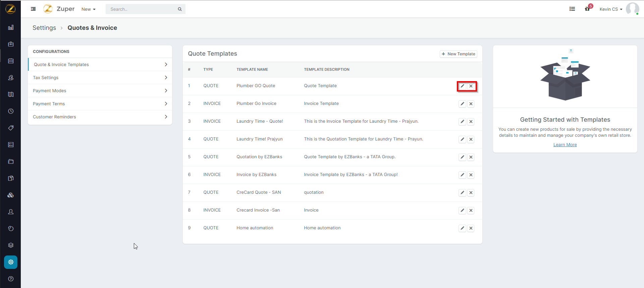
Task: Open the settings gear in sidebar
Action: click(x=11, y=262)
